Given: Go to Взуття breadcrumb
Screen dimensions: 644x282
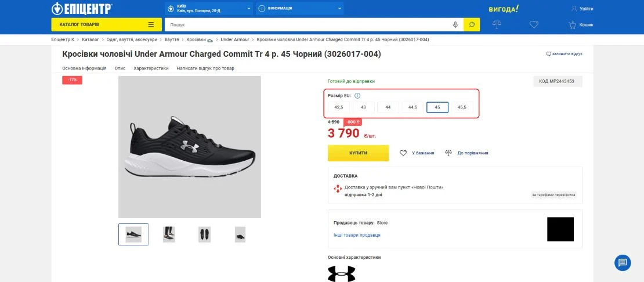Looking at the screenshot, I should pos(172,40).
